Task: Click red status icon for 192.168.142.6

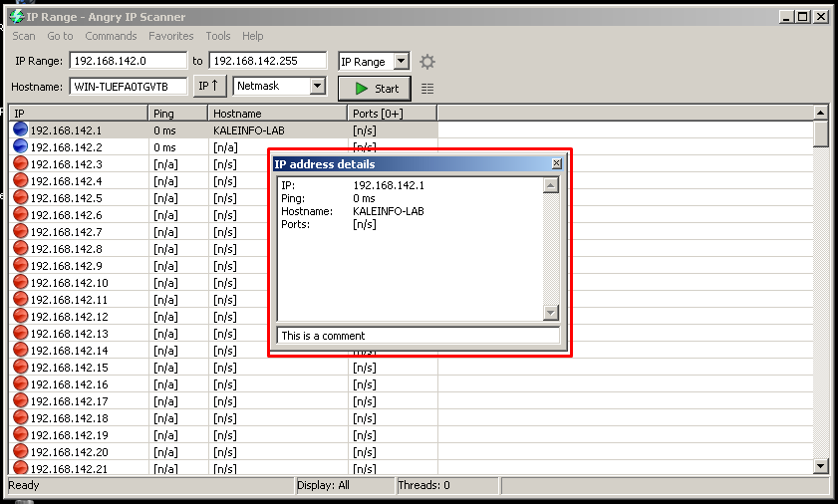Action: tap(20, 214)
